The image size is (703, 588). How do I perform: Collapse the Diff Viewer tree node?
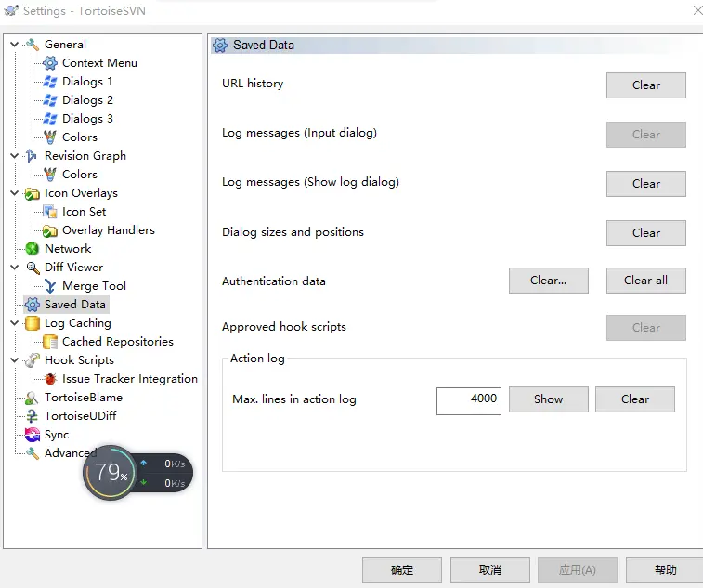[14, 268]
